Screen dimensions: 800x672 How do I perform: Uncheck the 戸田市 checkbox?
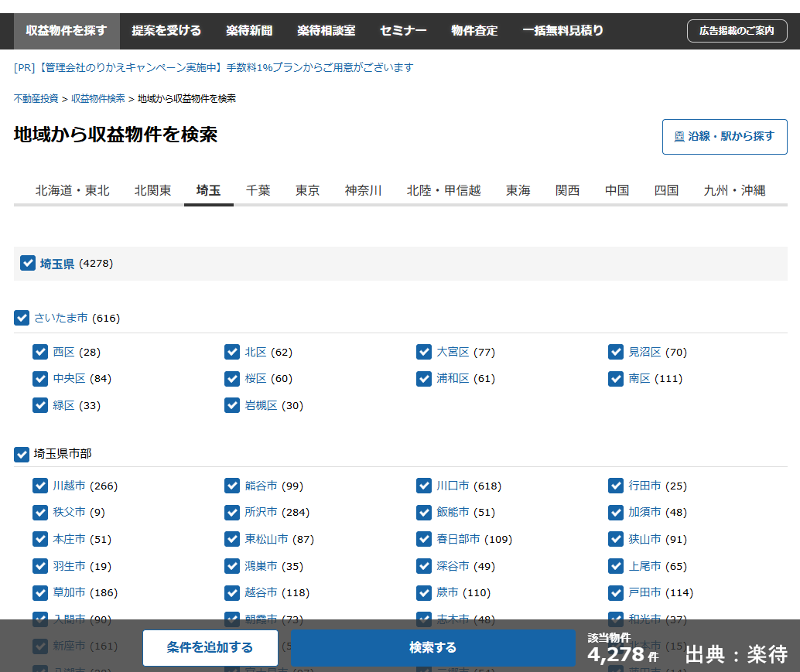click(616, 592)
